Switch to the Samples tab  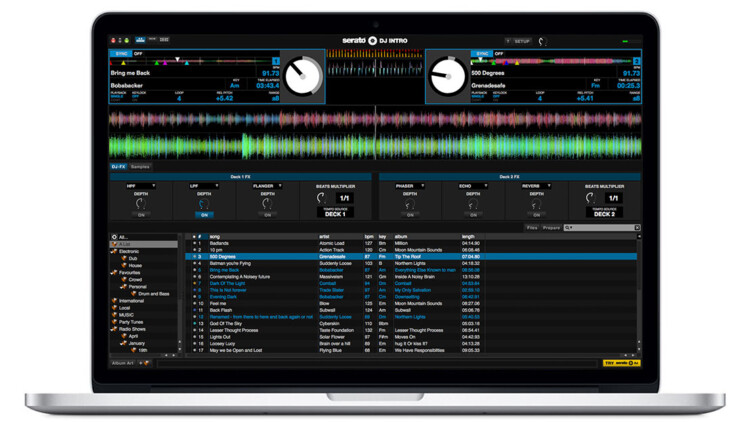click(x=140, y=167)
